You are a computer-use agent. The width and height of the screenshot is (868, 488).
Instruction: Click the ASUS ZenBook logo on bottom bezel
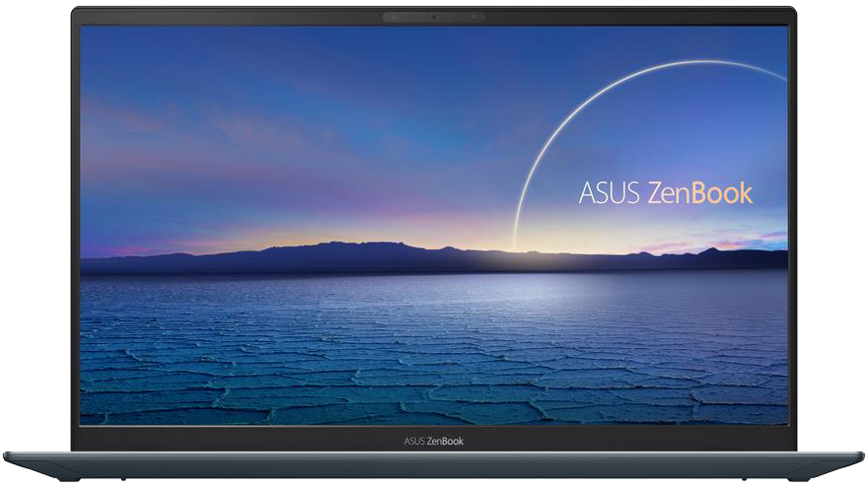click(433, 441)
